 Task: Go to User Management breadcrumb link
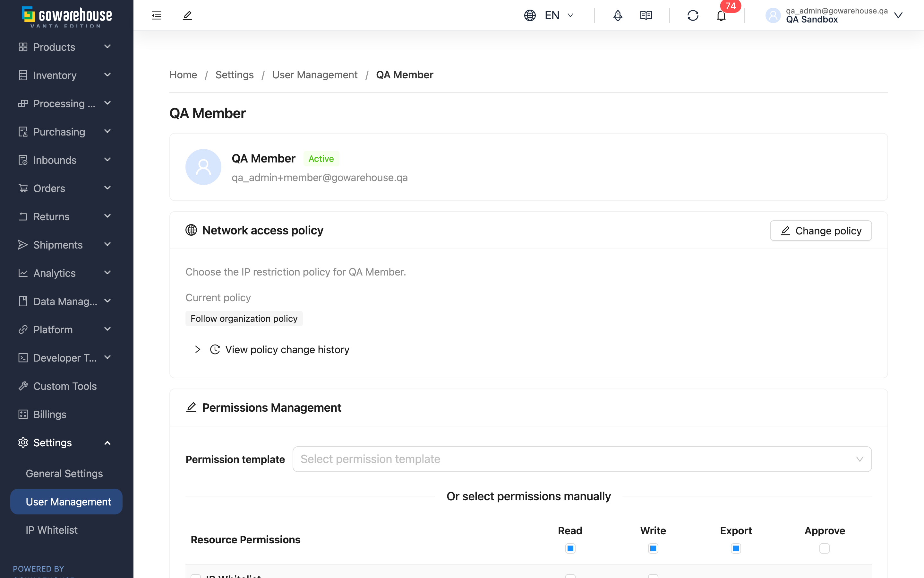pos(315,74)
